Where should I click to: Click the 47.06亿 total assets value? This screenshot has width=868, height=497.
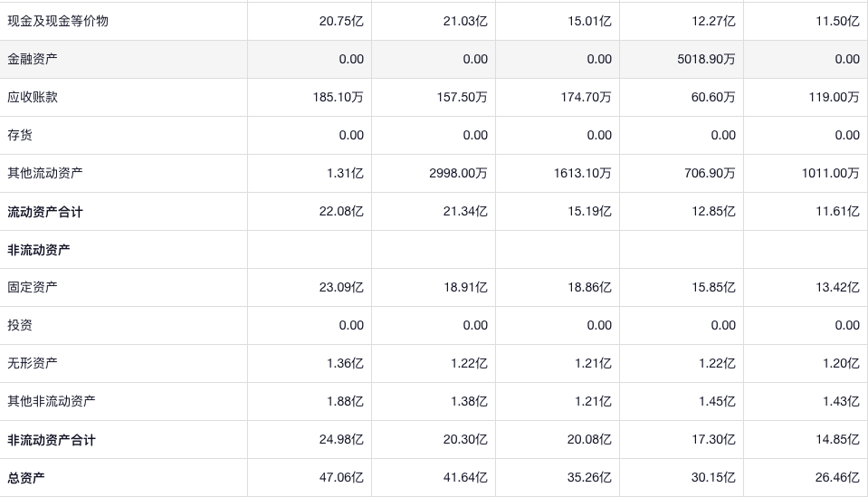click(x=345, y=477)
